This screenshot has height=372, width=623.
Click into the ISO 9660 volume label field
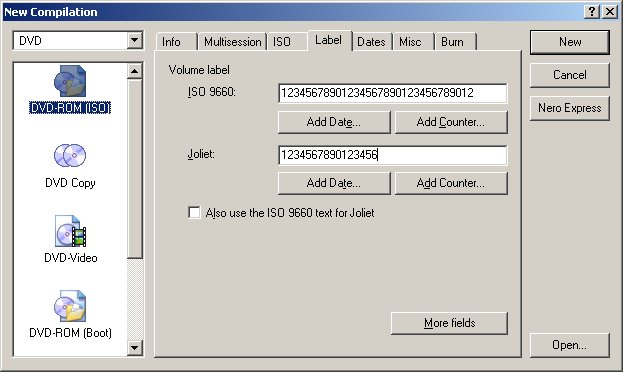393,93
